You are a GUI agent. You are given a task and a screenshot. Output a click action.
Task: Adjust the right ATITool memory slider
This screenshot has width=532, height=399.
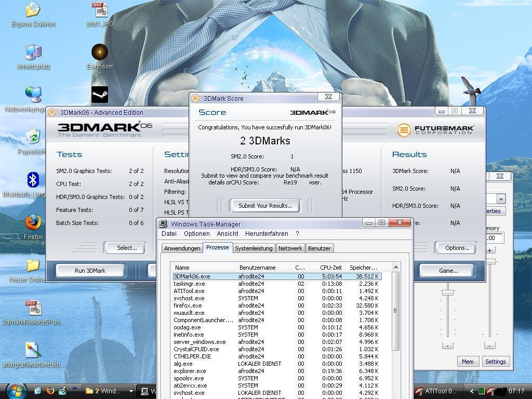click(490, 261)
